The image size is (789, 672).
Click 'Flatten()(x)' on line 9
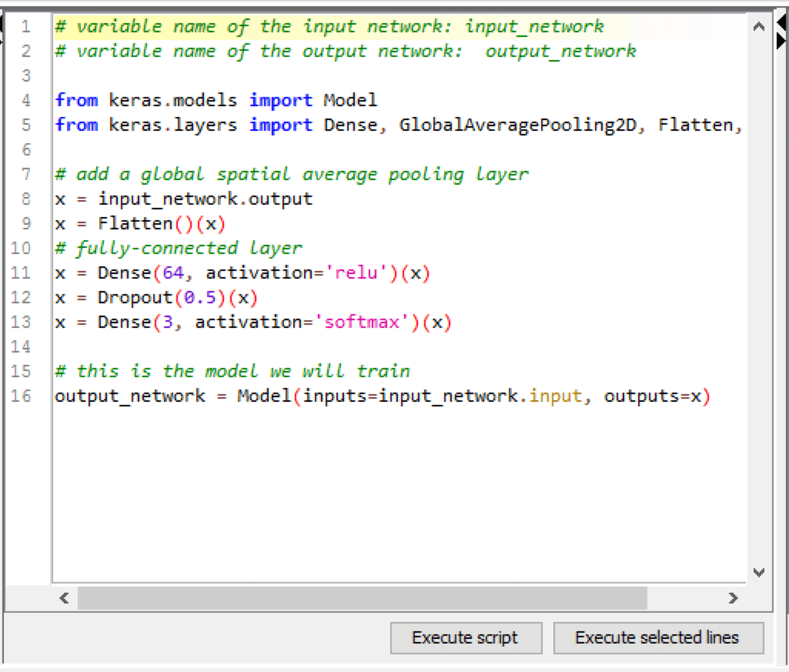pos(162,223)
